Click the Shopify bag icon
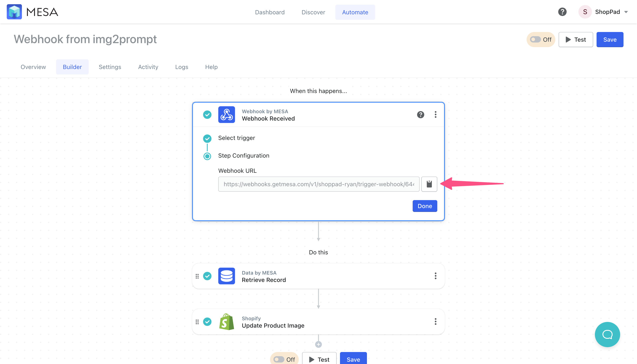 pyautogui.click(x=226, y=321)
